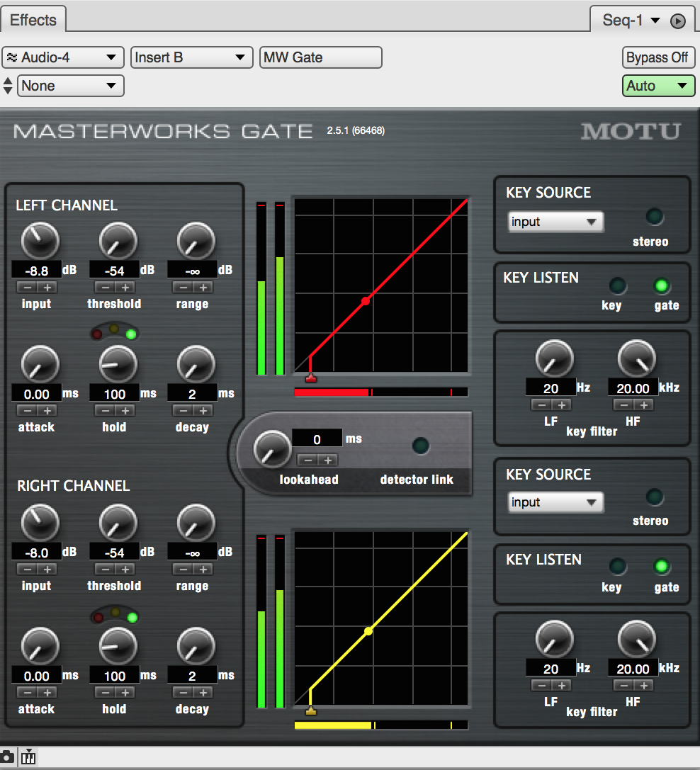Click lookahead value field showing 0
Screen dimensions: 700x770
coord(317,438)
